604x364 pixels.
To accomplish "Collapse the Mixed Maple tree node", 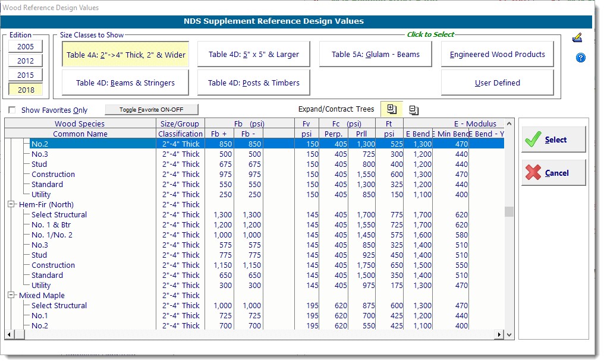I will coord(11,295).
